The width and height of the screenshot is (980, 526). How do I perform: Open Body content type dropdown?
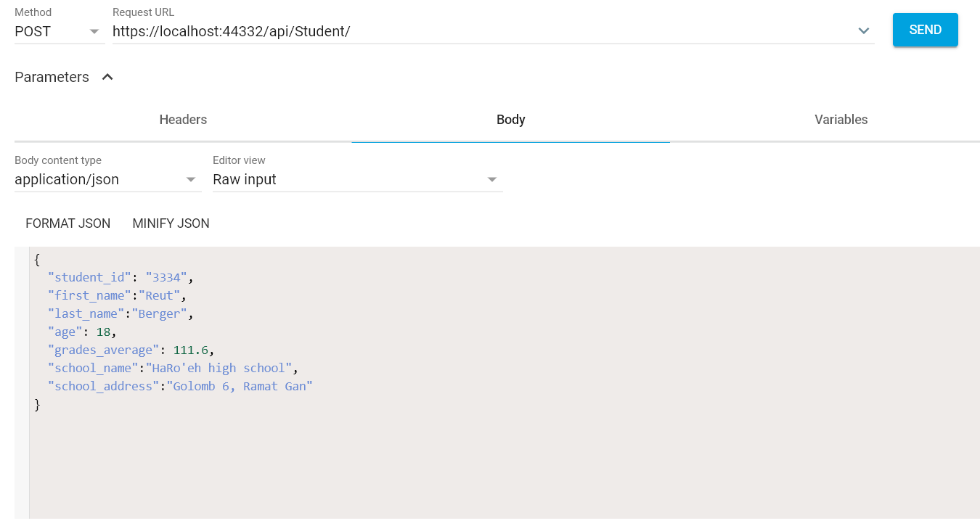pyautogui.click(x=107, y=179)
